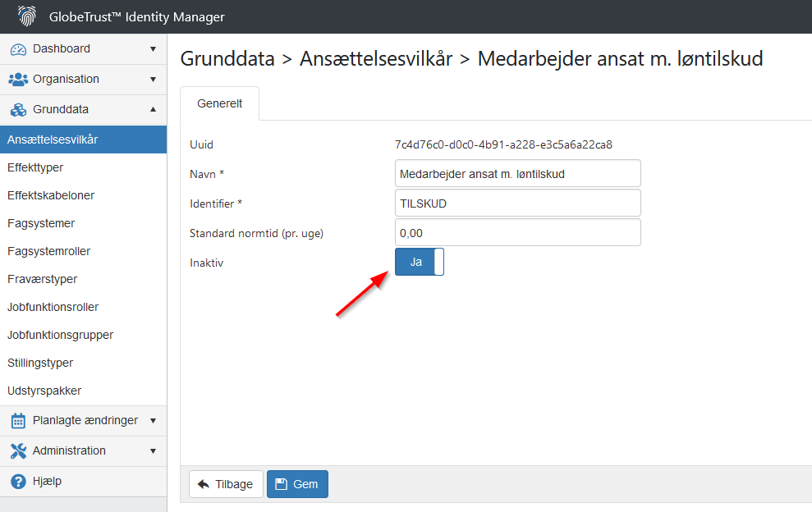Image resolution: width=812 pixels, height=512 pixels.
Task: Click the Dashboard gauge icon
Action: (x=18, y=49)
